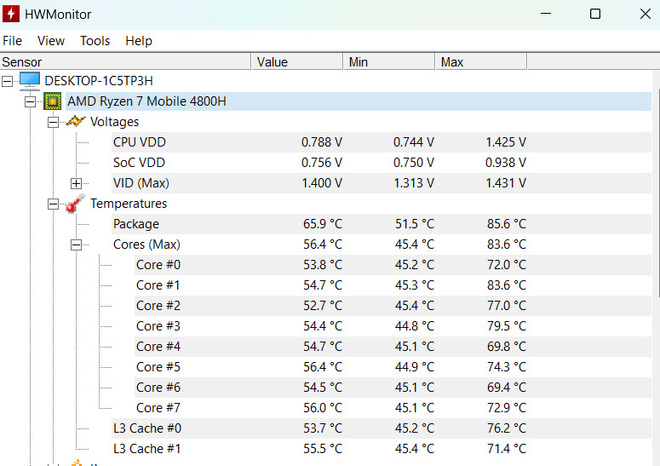Open the Help menu

139,41
